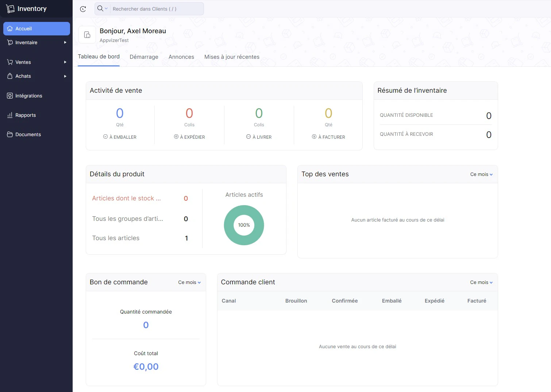Screen dimensions: 551x392
Task: Click the Achats bag icon
Action: [10, 76]
